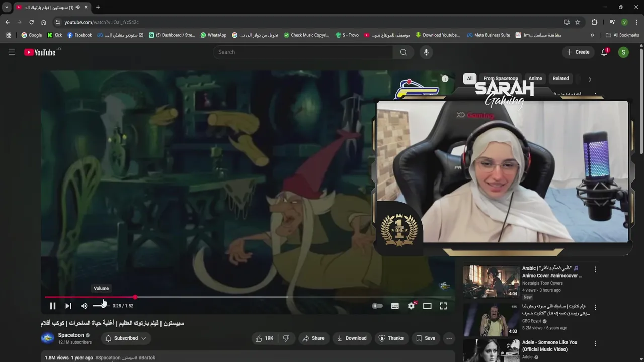Image resolution: width=644 pixels, height=362 pixels.
Task: Share this video
Action: point(313,338)
